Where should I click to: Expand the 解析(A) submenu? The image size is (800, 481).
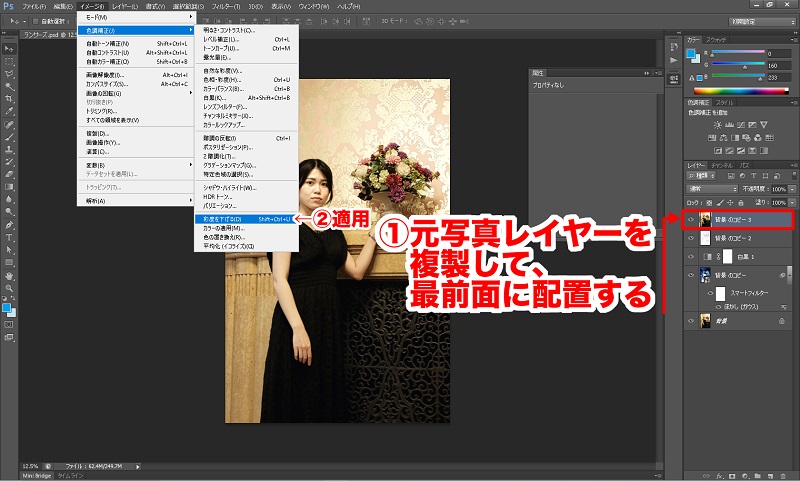coord(136,201)
